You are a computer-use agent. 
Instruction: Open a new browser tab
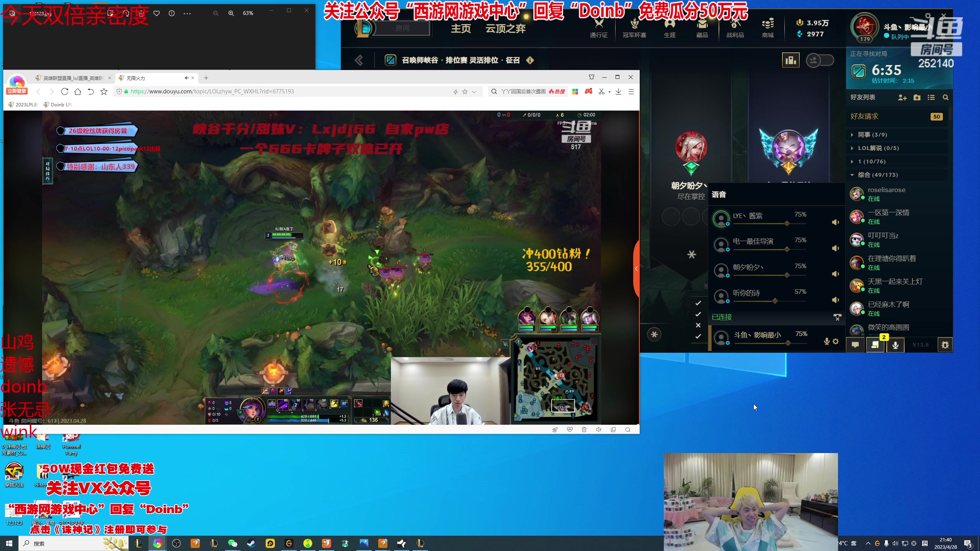[x=206, y=78]
